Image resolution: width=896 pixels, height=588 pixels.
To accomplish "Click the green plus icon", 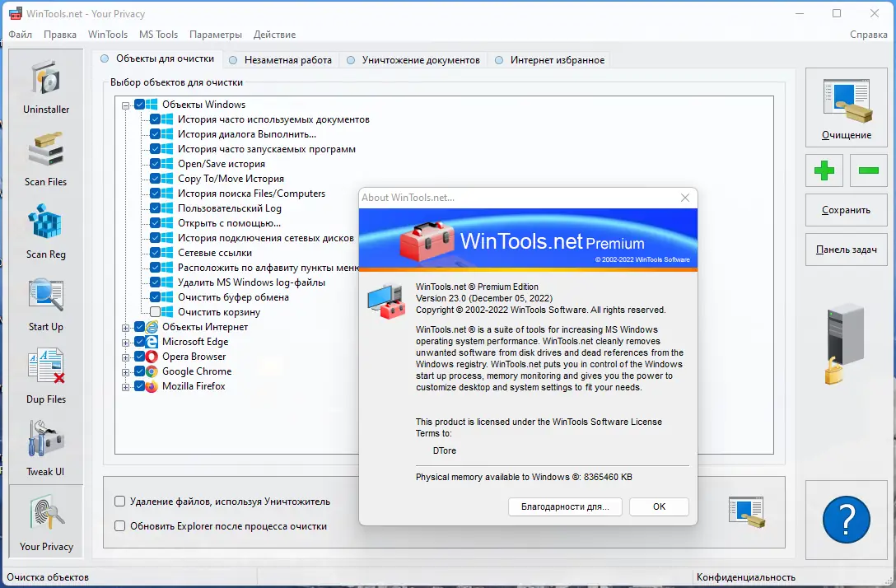I will (x=824, y=170).
